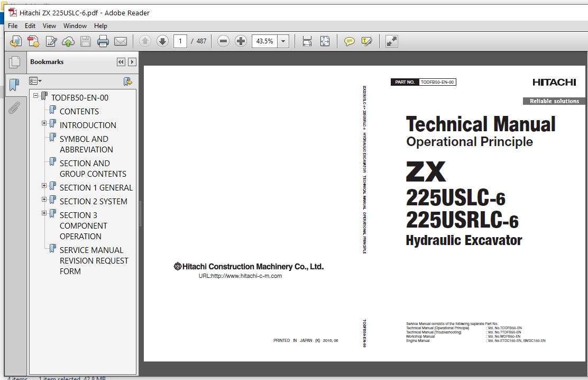588x380 pixels.
Task: Open the INTRODUCTION bookmark
Action: (88, 125)
